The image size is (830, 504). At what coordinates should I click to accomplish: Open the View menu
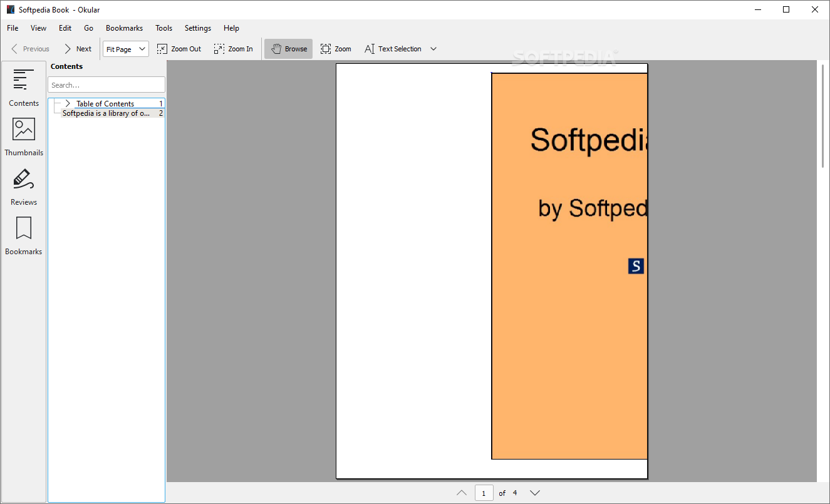(39, 28)
